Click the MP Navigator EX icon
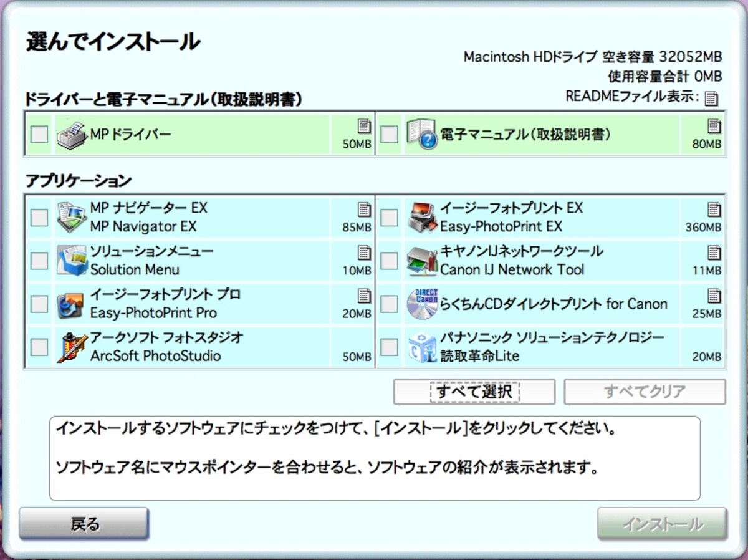The width and height of the screenshot is (748, 560). [72, 217]
